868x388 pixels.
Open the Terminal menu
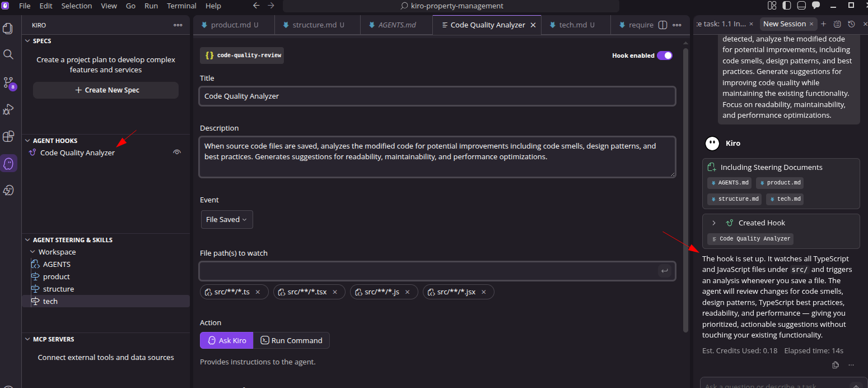click(x=181, y=6)
